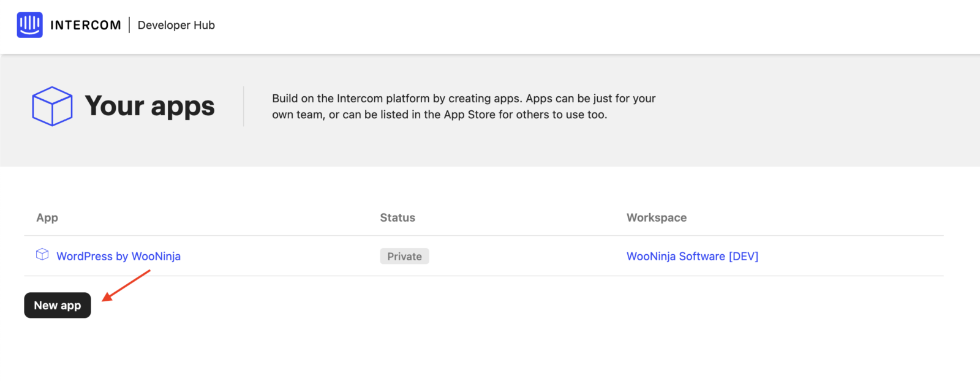Click the Your apps heading
The image size is (980, 381).
click(x=149, y=106)
